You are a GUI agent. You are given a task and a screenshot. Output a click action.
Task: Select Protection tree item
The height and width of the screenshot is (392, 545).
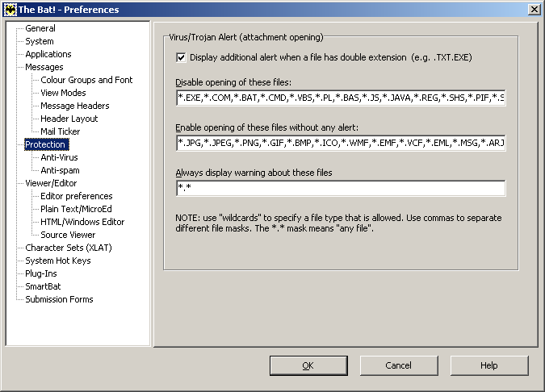point(47,144)
